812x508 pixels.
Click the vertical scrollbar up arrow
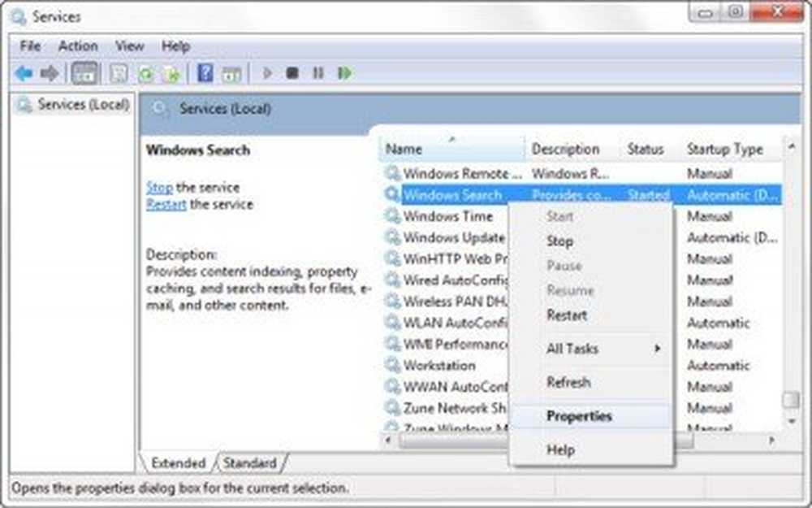791,146
